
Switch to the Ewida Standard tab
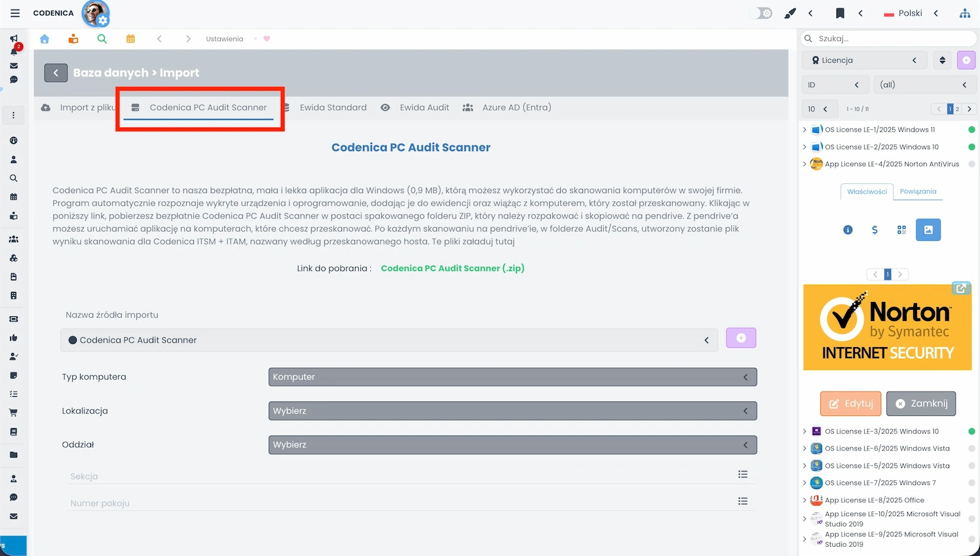pos(333,107)
